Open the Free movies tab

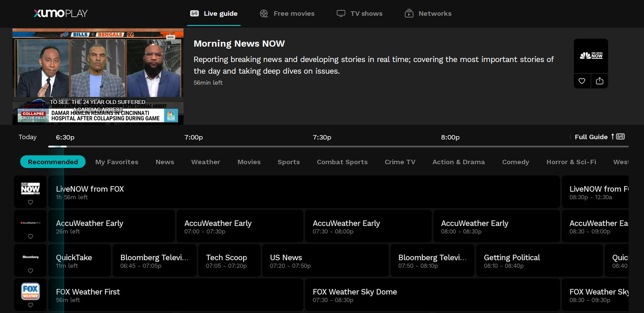[287, 13]
